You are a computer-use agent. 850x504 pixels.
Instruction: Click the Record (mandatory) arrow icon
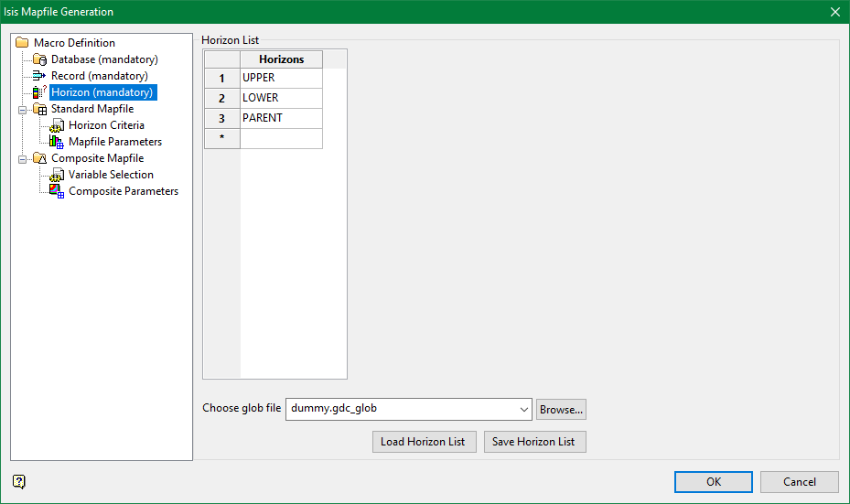39,75
